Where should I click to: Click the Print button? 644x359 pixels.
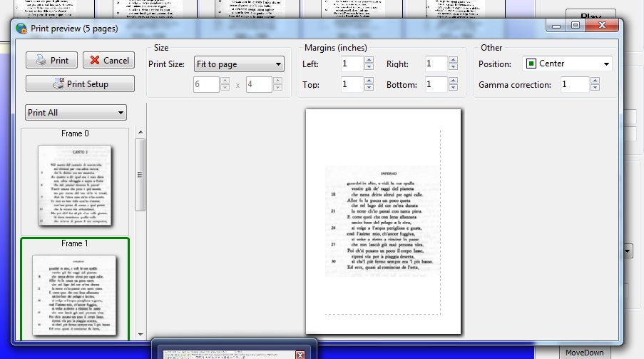[51, 61]
